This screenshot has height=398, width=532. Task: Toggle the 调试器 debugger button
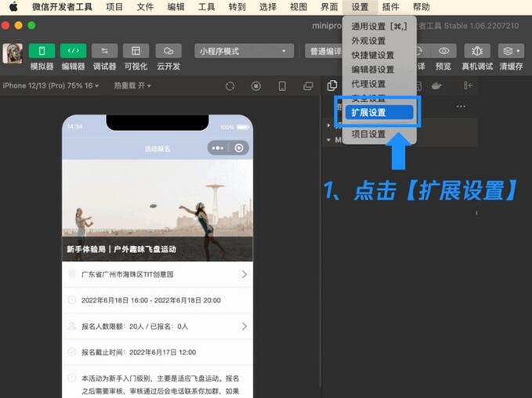pyautogui.click(x=104, y=51)
